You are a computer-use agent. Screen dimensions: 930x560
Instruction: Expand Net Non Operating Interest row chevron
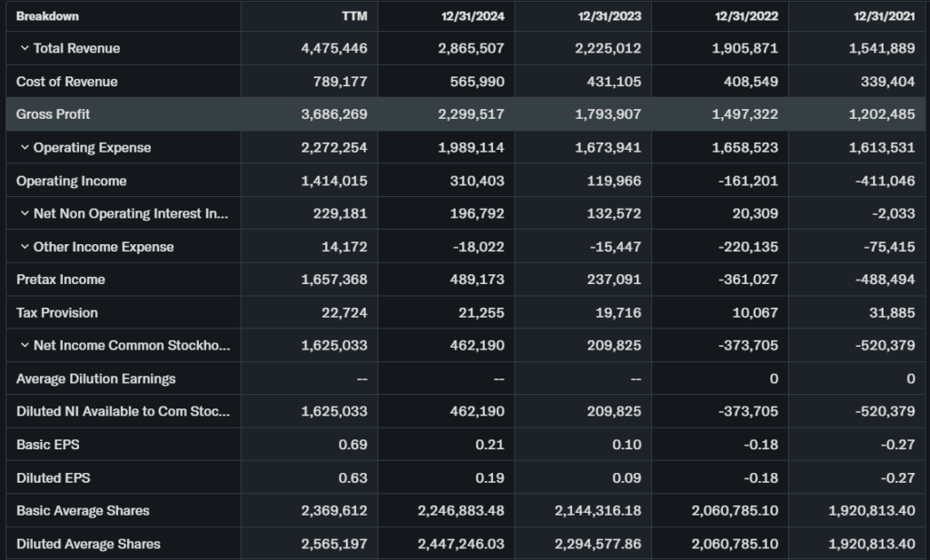click(x=25, y=213)
